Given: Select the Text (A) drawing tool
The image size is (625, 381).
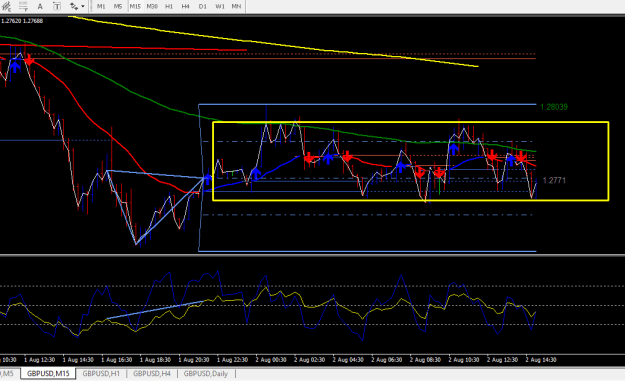Looking at the screenshot, I should pos(40,6).
